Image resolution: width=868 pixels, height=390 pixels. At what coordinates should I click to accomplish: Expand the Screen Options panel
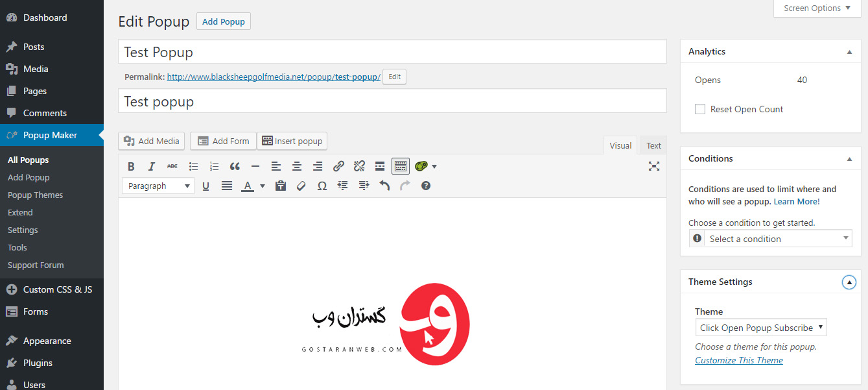coord(817,8)
